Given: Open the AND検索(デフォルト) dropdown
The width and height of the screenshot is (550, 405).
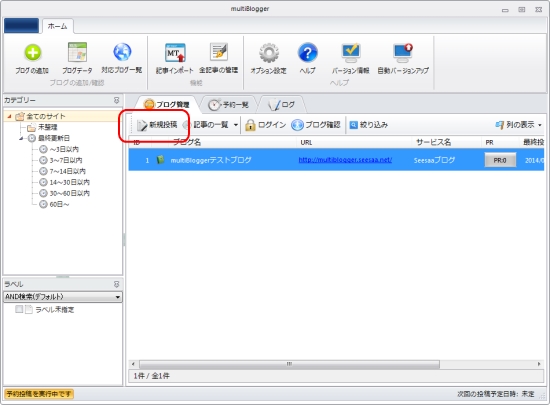Looking at the screenshot, I should pyautogui.click(x=63, y=297).
